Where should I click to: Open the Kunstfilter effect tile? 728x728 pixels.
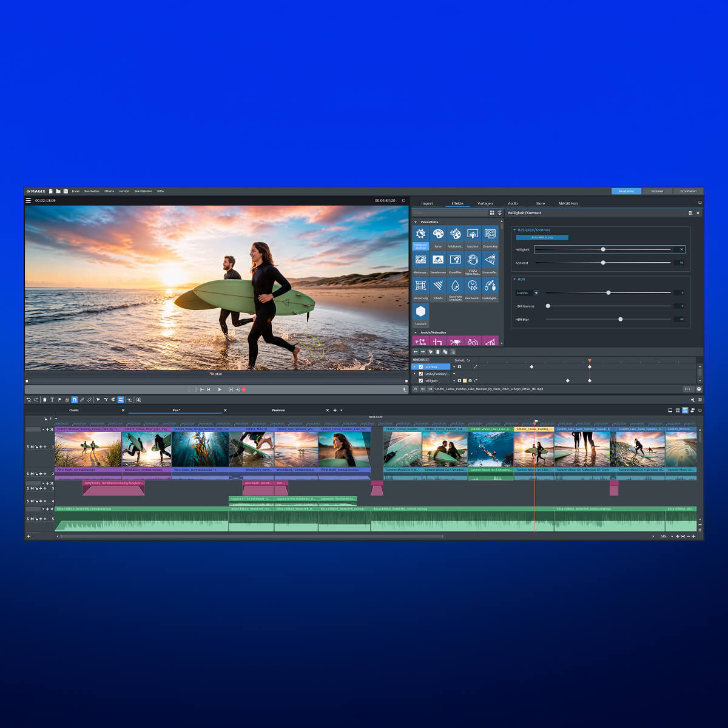pos(455,263)
